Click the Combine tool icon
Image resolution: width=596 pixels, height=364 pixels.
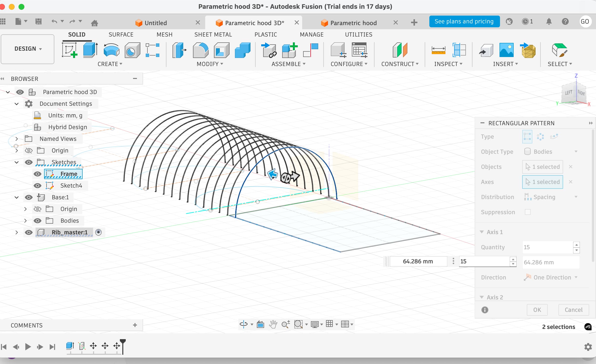coord(242,50)
